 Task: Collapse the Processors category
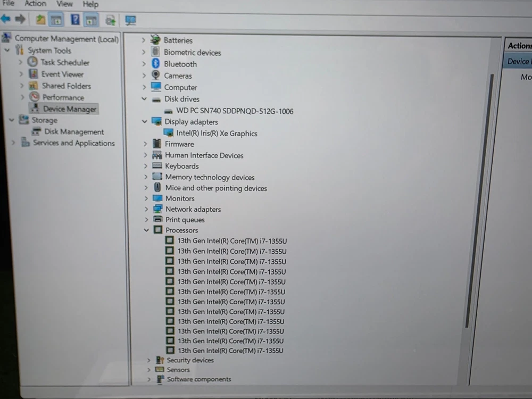146,230
